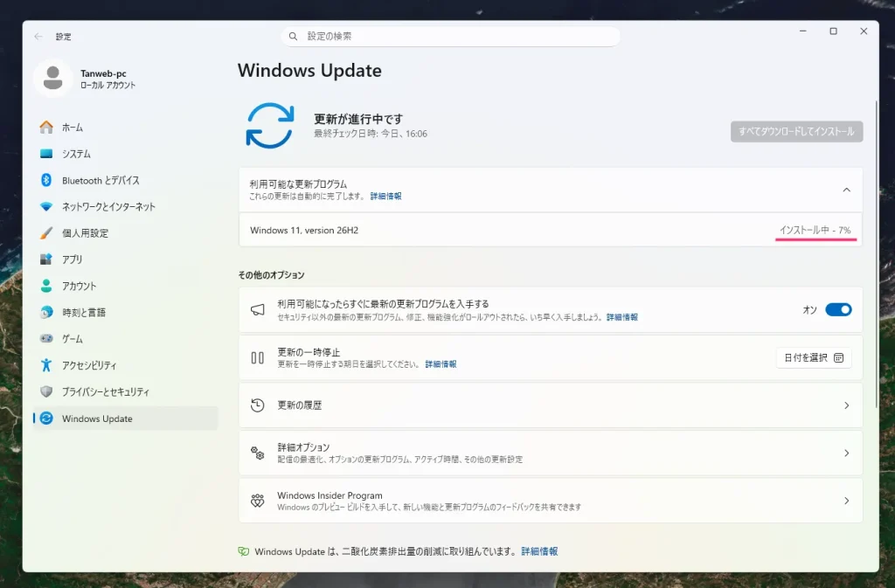
Task: Open 詳細情報 link under 更新の一時停止
Action: click(x=441, y=364)
